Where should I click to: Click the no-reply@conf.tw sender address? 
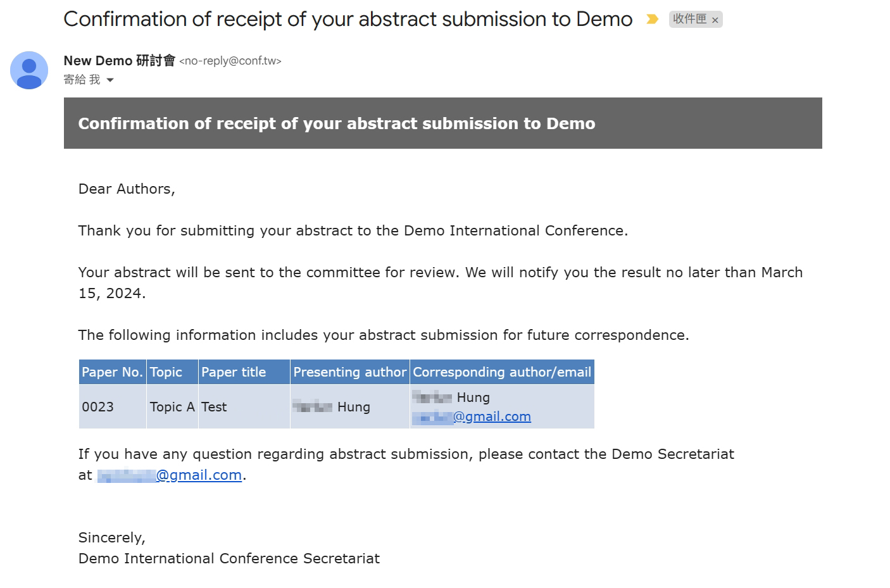(x=230, y=61)
